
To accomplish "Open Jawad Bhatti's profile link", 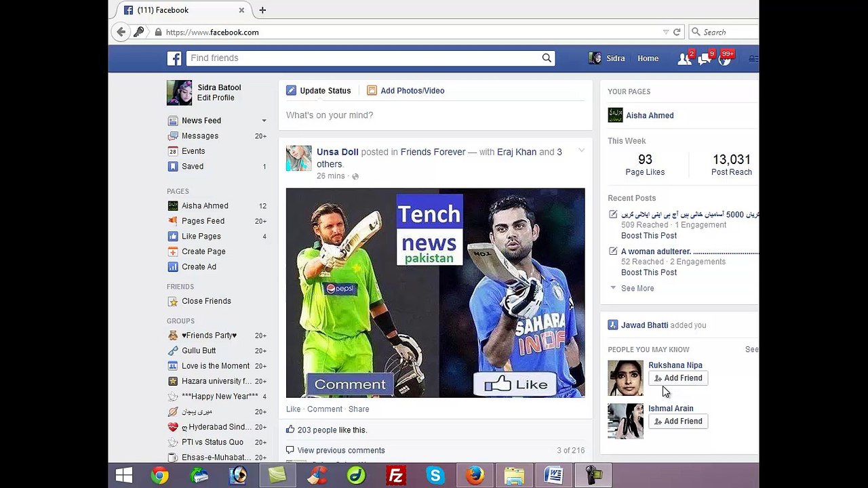I will 644,325.
